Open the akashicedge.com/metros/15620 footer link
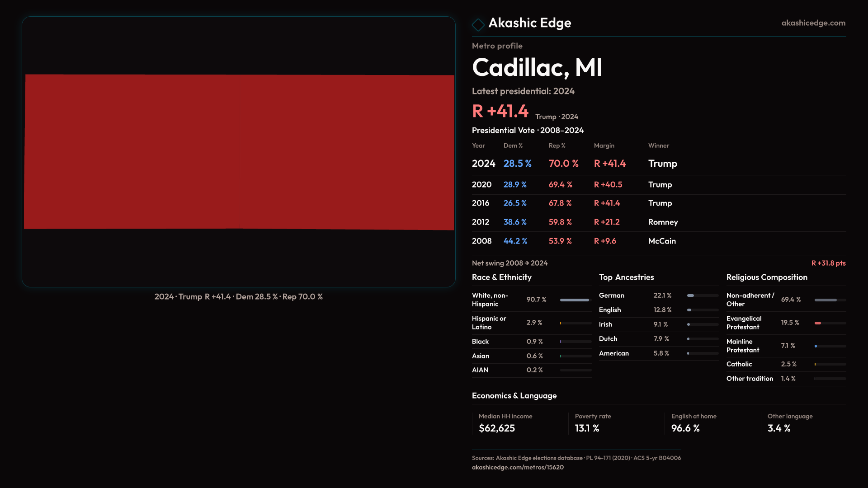 tap(518, 467)
